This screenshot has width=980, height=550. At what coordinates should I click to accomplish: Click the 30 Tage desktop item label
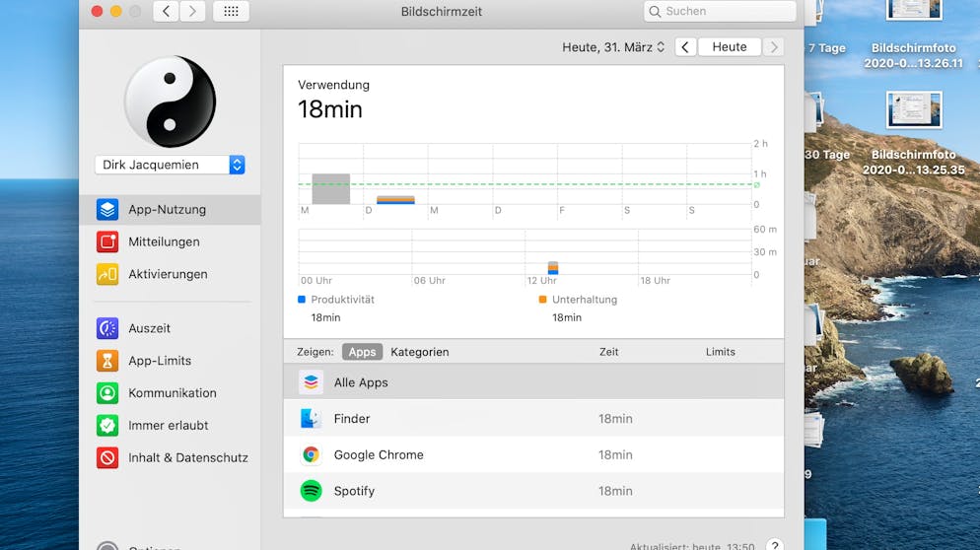pyautogui.click(x=827, y=155)
